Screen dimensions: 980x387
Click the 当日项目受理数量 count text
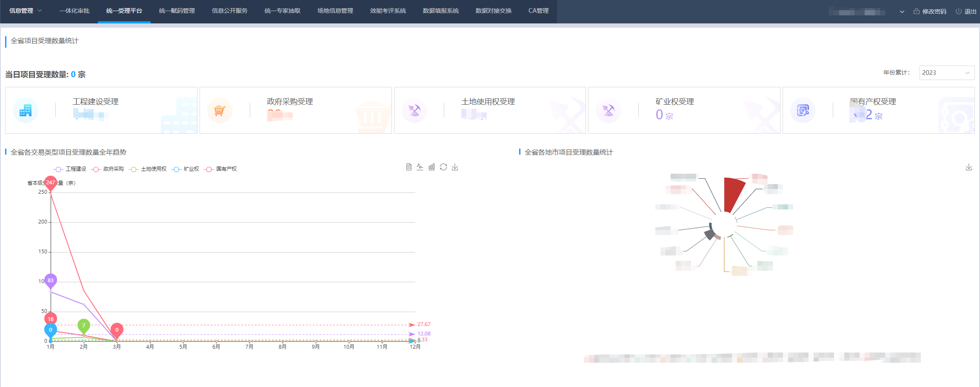tap(45, 75)
